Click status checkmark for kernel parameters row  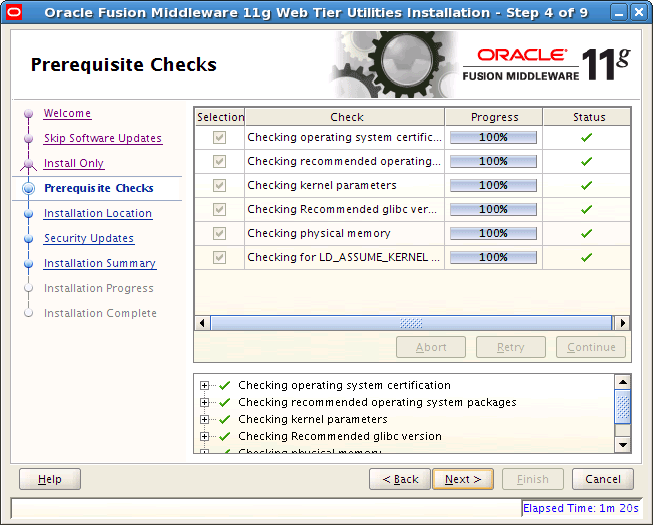(586, 185)
